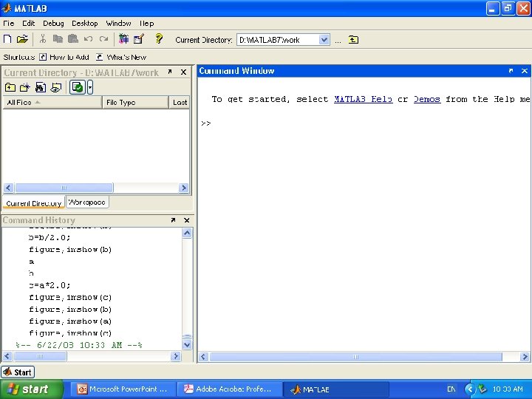Close the Command History panel
Screen dimensions: 532x399
[x=187, y=220]
